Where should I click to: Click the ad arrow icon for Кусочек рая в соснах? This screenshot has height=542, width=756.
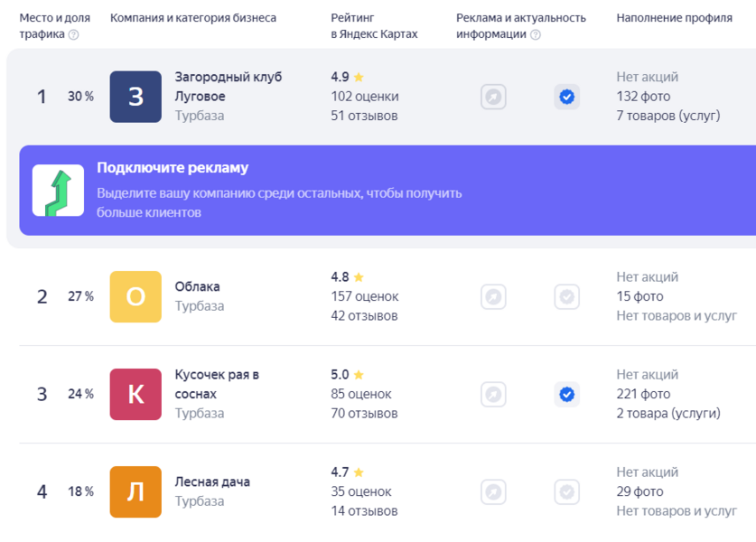point(493,395)
